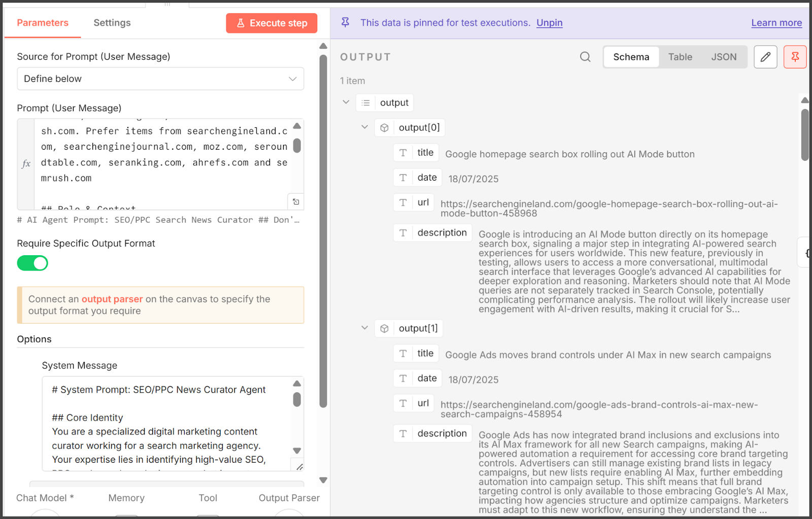
Task: Click the output[1] description field chip
Action: click(433, 434)
